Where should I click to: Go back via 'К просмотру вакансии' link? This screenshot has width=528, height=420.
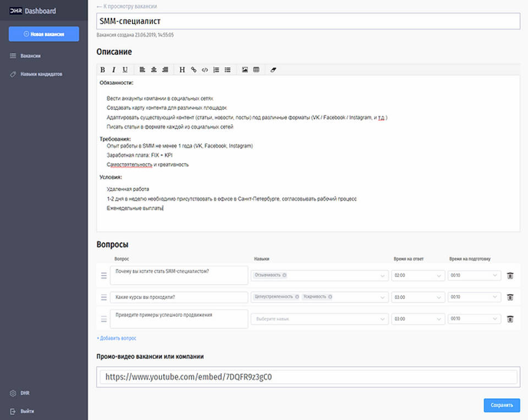point(127,6)
